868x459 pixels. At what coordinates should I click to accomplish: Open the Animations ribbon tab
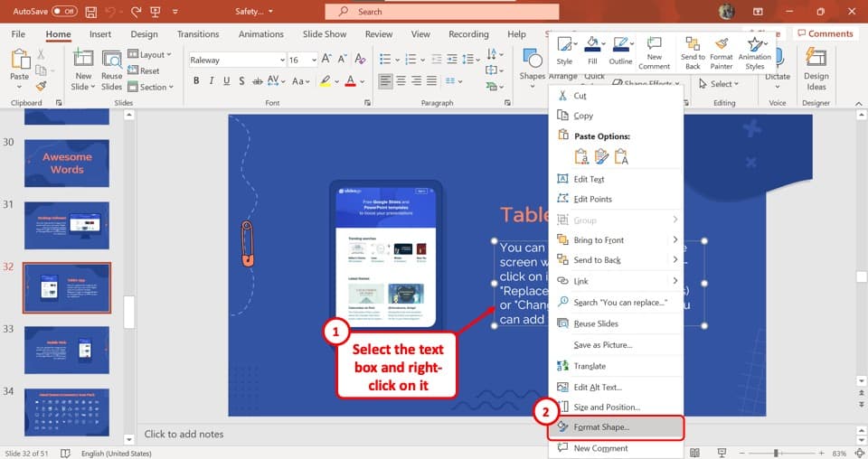pos(260,33)
